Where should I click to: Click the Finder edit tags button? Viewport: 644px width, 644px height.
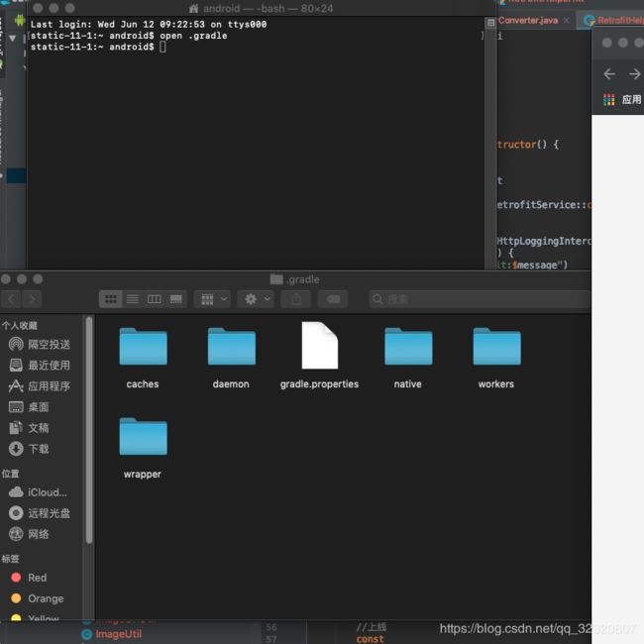tap(333, 299)
